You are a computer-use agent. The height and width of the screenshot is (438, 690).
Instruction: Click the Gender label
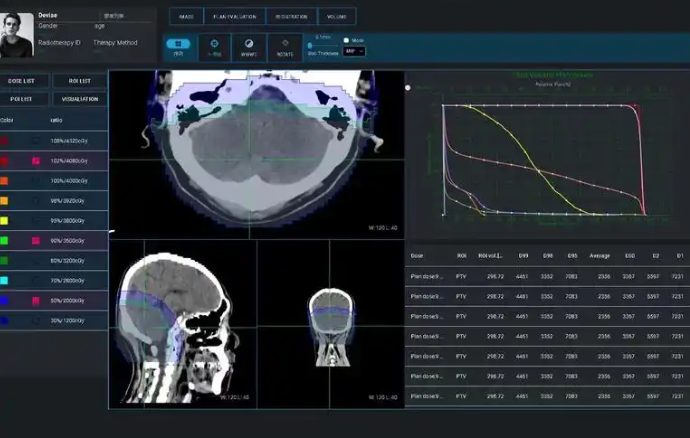point(48,26)
